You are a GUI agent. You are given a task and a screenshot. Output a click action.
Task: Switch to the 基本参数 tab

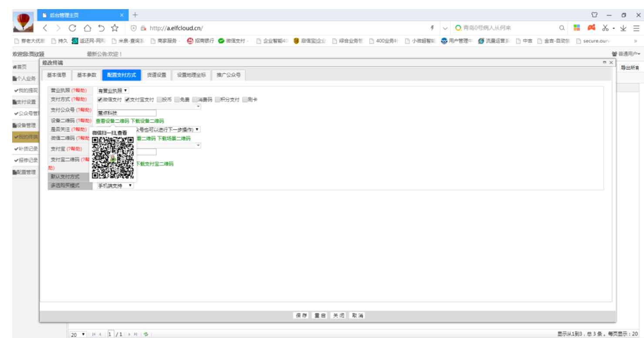(x=87, y=75)
